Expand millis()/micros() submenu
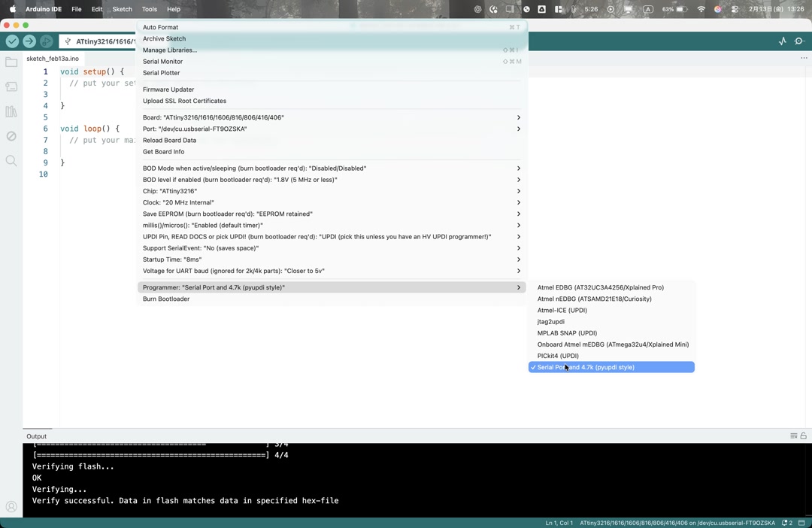This screenshot has width=812, height=528. (332, 225)
